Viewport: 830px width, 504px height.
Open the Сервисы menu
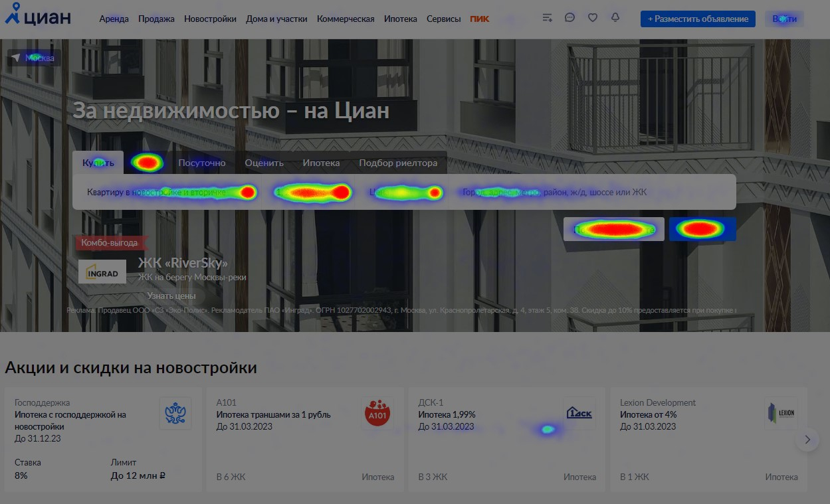(x=444, y=19)
